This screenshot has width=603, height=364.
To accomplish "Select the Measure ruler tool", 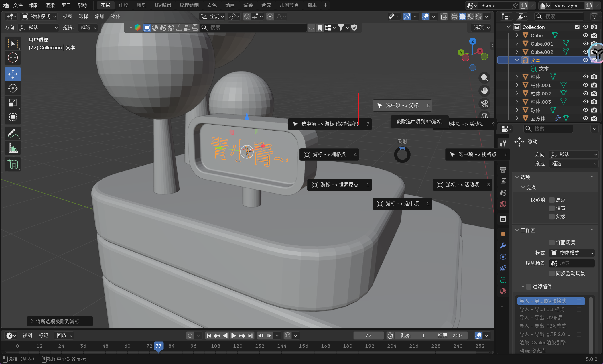I will tap(13, 148).
